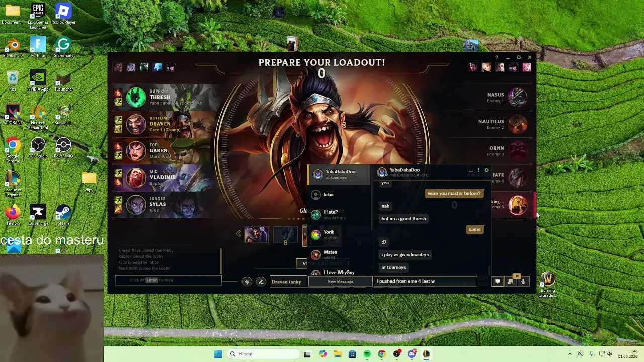Minimize the YabaDabaDoo chat window
This screenshot has height=362, width=644.
pyautogui.click(x=471, y=171)
